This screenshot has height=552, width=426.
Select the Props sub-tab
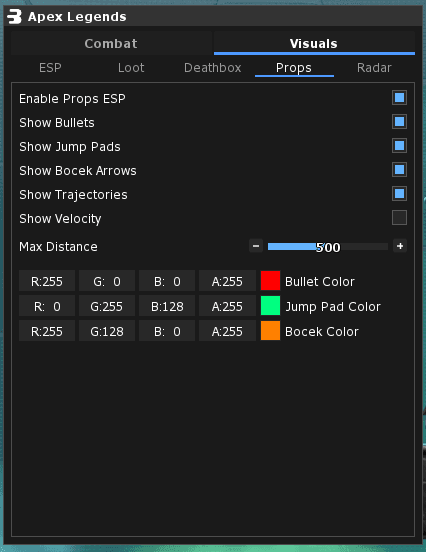tap(294, 68)
